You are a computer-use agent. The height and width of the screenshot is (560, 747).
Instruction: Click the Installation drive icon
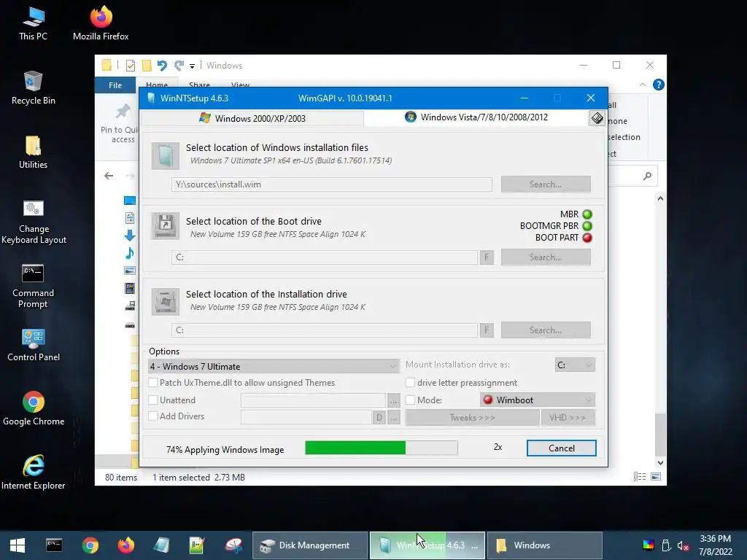166,301
